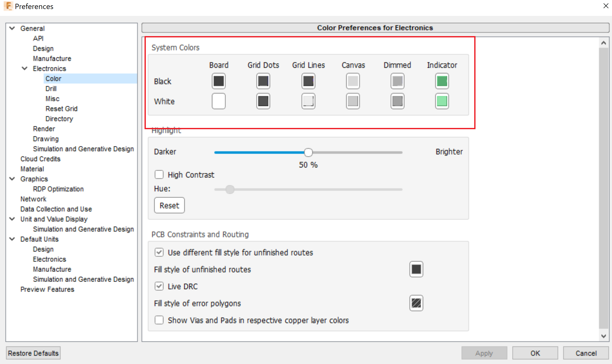Image resolution: width=612 pixels, height=364 pixels.
Task: Click the scrollbar down arrow
Action: point(603,336)
